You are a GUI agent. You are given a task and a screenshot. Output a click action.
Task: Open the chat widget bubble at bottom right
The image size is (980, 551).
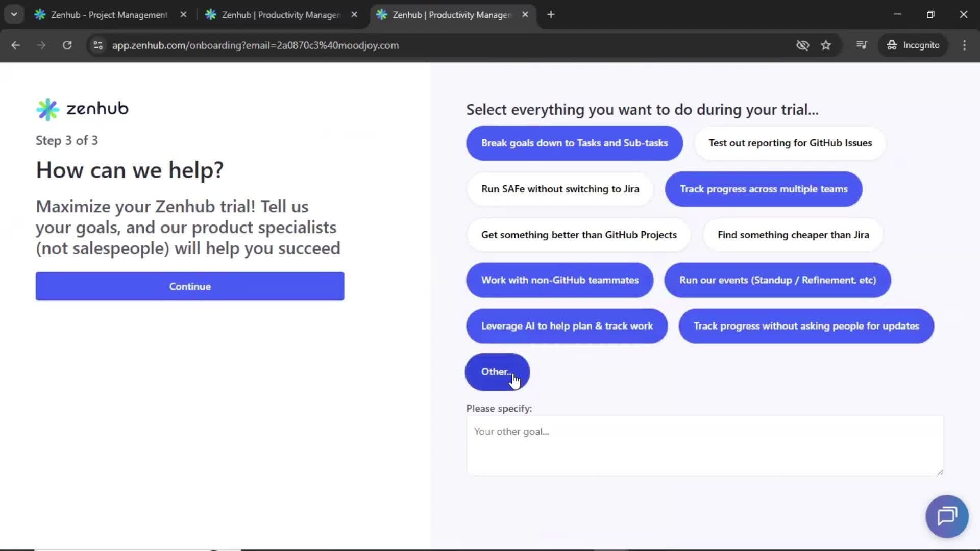point(946,516)
